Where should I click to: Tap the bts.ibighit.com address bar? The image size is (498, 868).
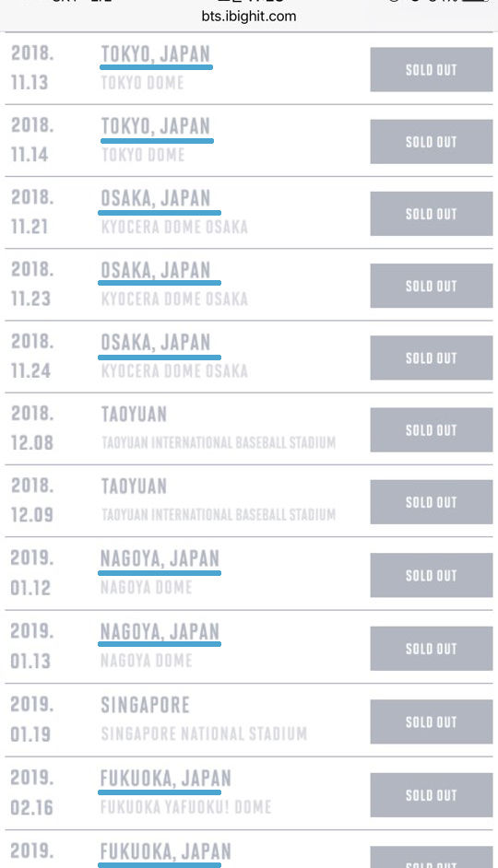249,16
